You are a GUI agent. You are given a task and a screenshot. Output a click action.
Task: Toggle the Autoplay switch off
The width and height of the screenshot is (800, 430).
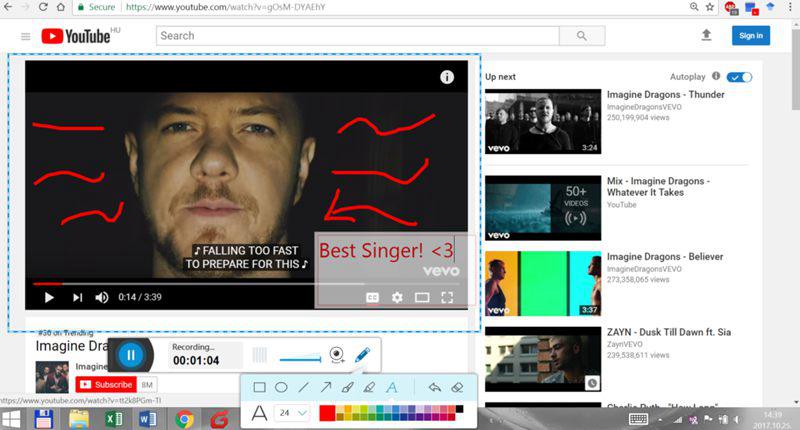(x=740, y=77)
